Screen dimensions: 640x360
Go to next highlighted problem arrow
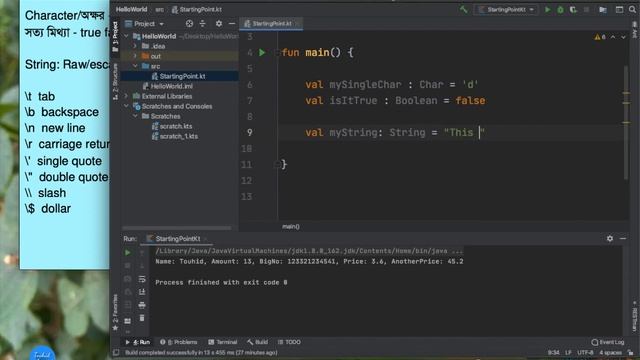tap(623, 37)
